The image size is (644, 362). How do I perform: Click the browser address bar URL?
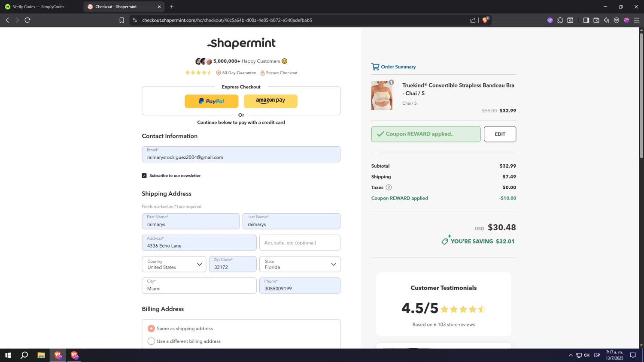(227, 20)
